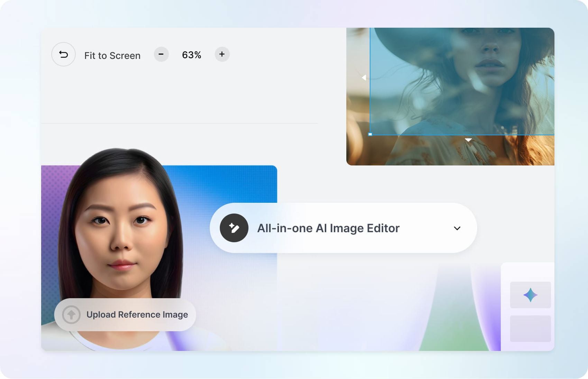Click the zoom in plus icon
The image size is (588, 379).
(x=222, y=54)
